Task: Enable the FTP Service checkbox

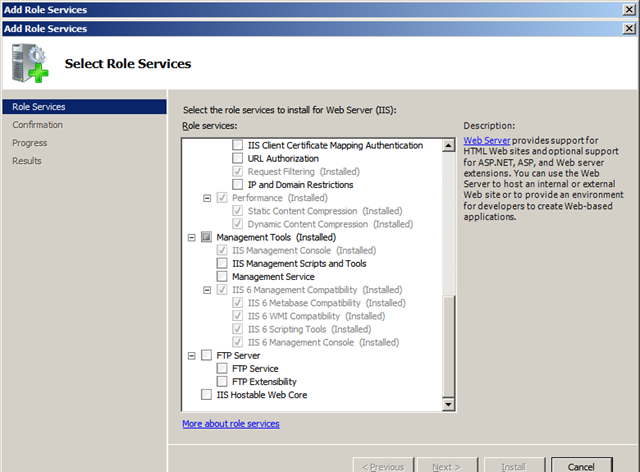Action: pyautogui.click(x=223, y=369)
